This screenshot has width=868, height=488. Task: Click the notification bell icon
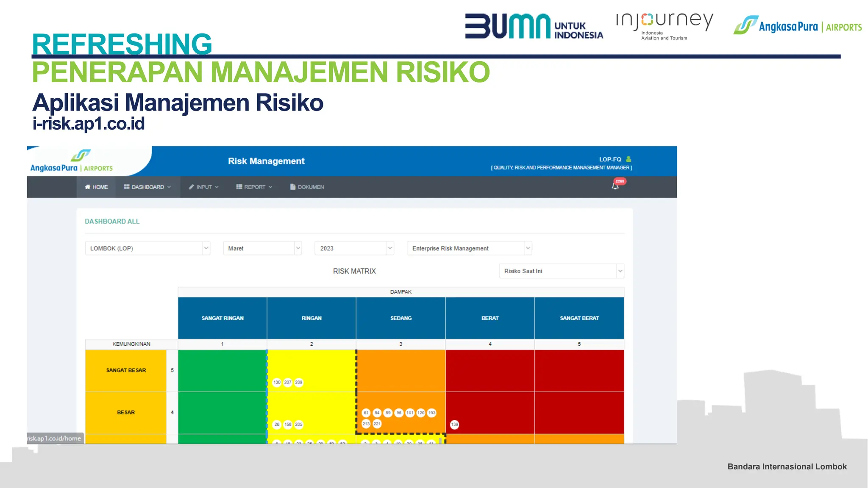615,186
